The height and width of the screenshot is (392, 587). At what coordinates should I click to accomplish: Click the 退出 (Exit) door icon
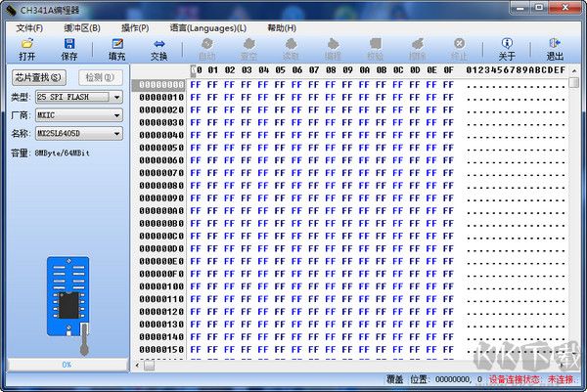pyautogui.click(x=555, y=43)
